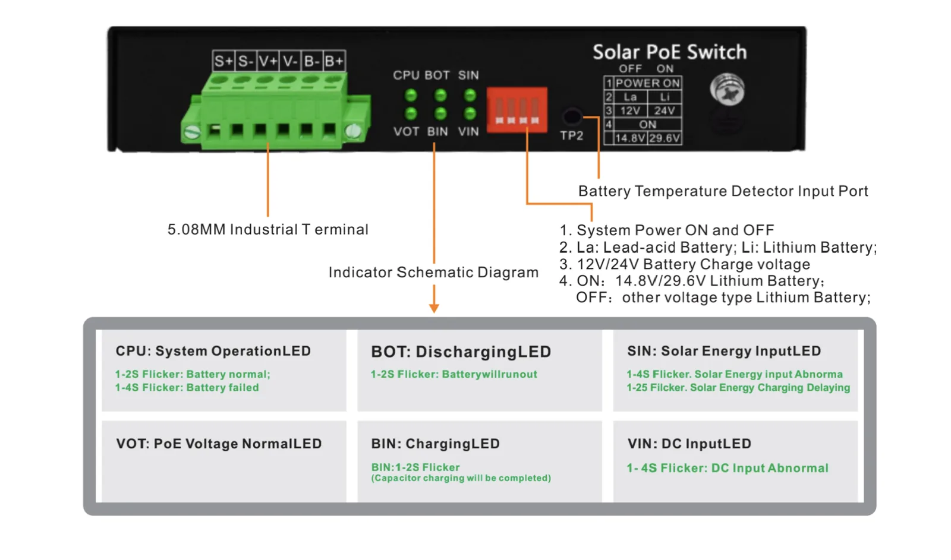The height and width of the screenshot is (560, 951).
Task: Click the OFF column heading above table
Action: pyautogui.click(x=630, y=69)
